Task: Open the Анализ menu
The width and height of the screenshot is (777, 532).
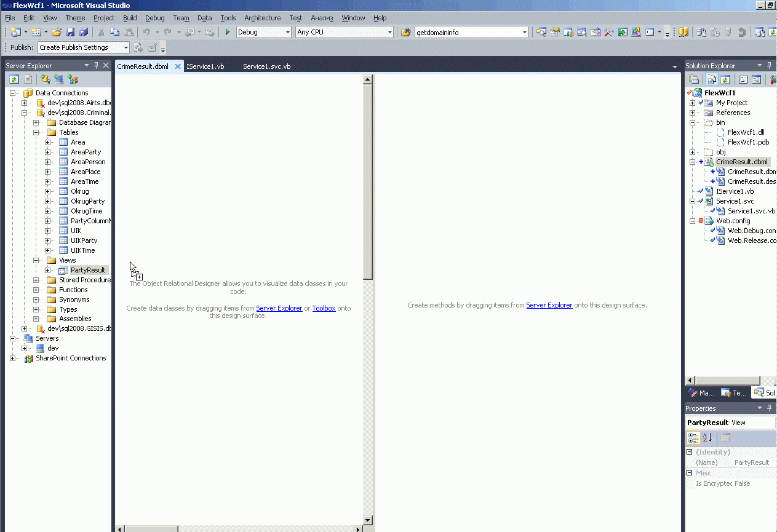Action: tap(322, 18)
